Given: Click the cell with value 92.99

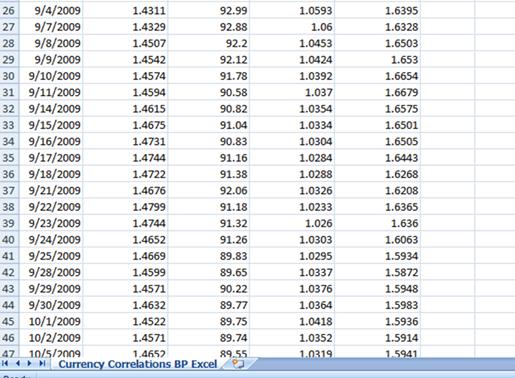Looking at the screenshot, I should point(209,10).
